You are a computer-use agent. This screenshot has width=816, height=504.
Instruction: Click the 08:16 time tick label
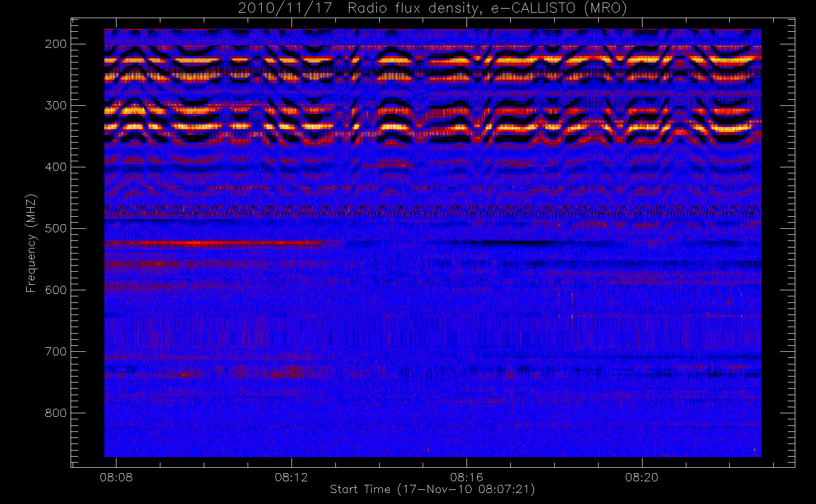[467, 477]
